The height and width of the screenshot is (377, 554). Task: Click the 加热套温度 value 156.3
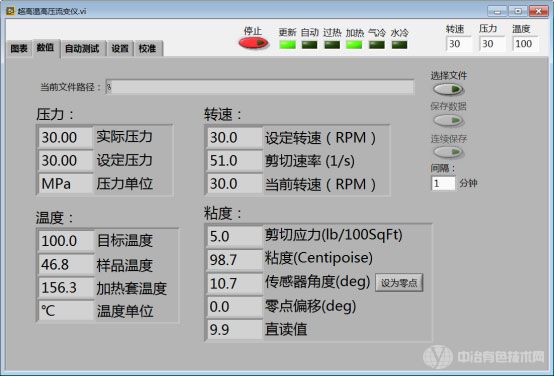coord(66,288)
